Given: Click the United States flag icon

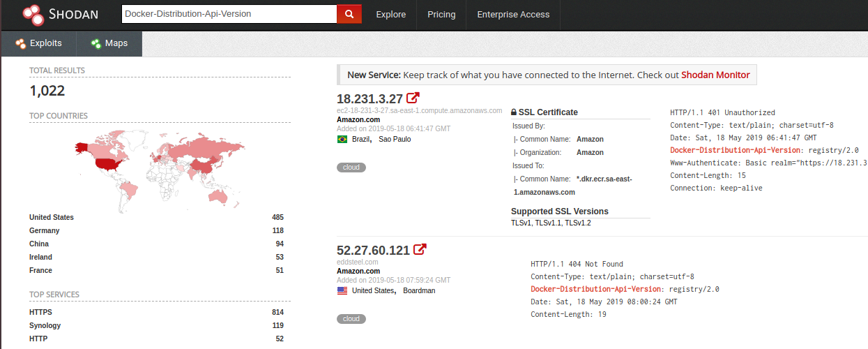Looking at the screenshot, I should point(342,291).
